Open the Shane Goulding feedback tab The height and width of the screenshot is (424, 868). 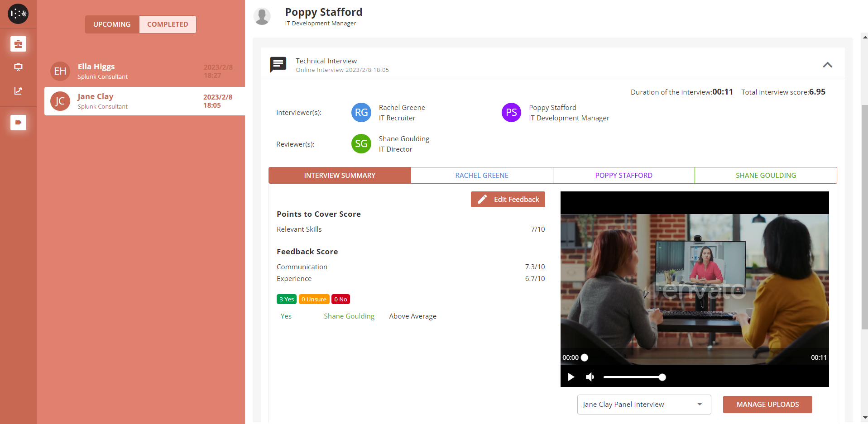[765, 176]
